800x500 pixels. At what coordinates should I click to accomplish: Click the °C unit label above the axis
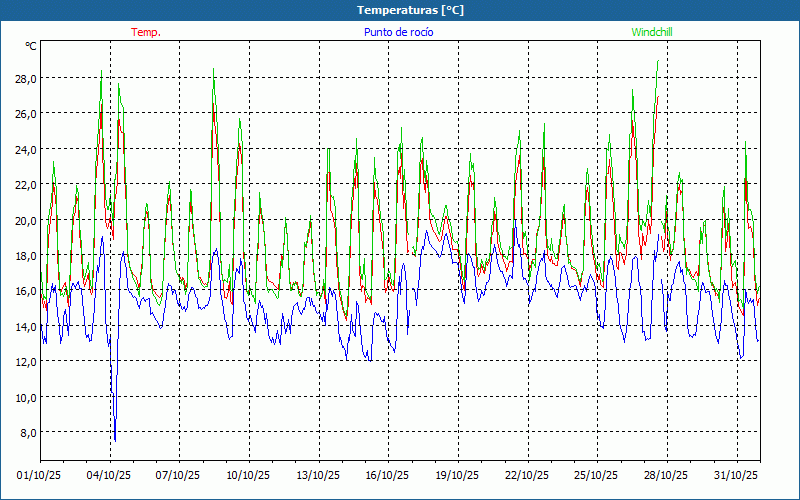pyautogui.click(x=31, y=46)
